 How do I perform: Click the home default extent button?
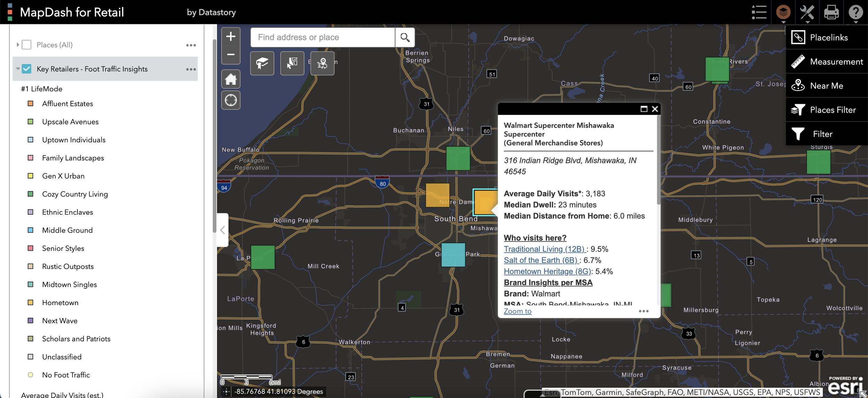tap(231, 79)
